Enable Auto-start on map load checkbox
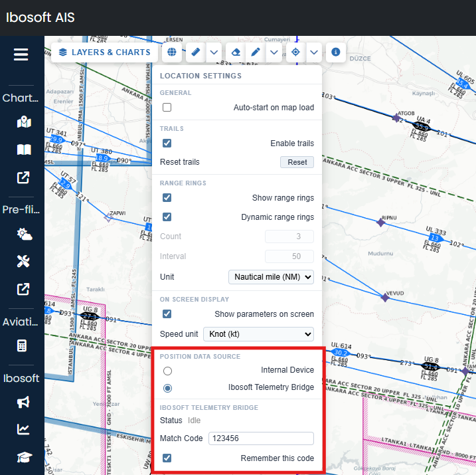This screenshot has width=476, height=475. pyautogui.click(x=167, y=108)
